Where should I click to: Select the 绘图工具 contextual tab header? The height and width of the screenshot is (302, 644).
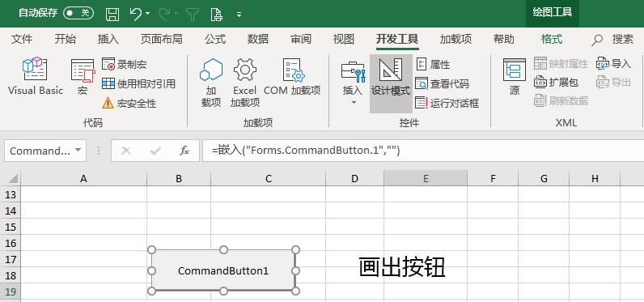(553, 12)
